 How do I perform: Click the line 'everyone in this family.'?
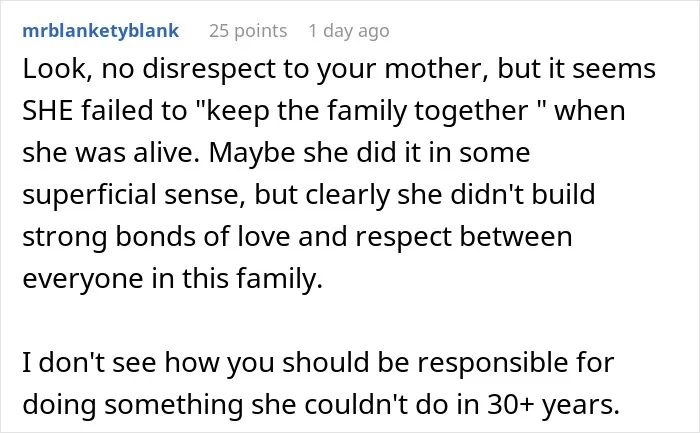pyautogui.click(x=172, y=279)
